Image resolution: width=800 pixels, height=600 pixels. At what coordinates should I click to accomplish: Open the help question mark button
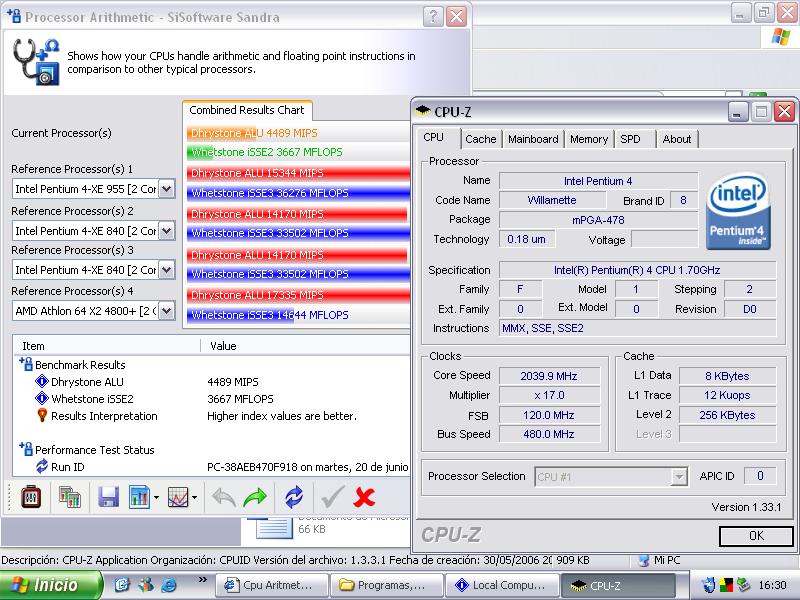432,17
